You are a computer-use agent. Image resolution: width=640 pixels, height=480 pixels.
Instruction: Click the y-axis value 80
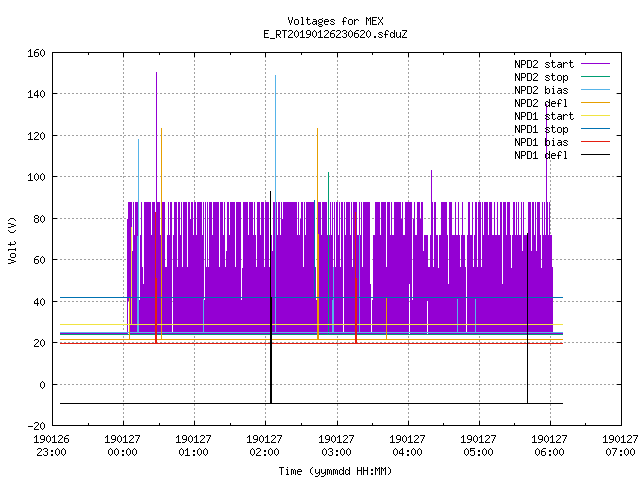tap(39, 219)
